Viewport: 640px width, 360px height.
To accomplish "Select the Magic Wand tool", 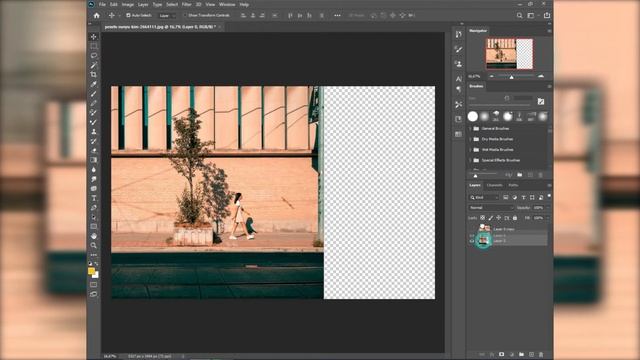I will tap(93, 65).
